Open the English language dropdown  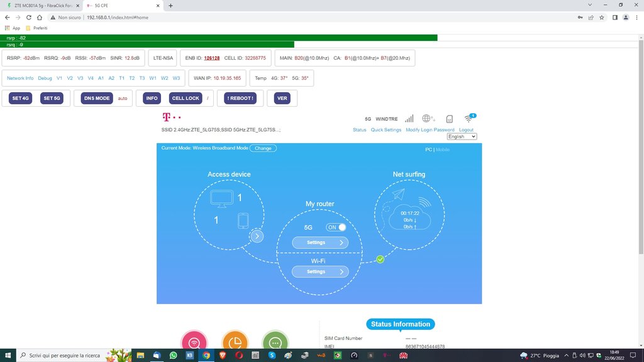tap(462, 136)
